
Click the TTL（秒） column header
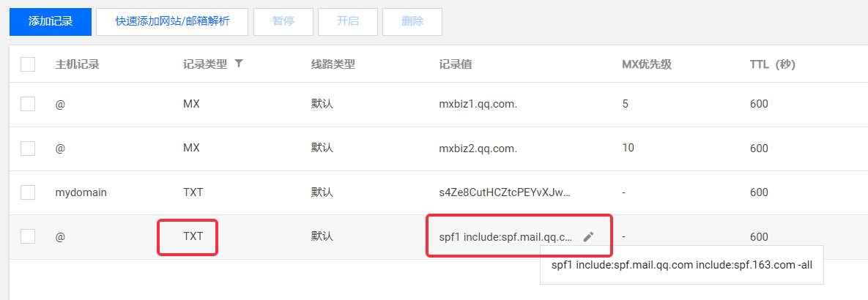tap(772, 64)
